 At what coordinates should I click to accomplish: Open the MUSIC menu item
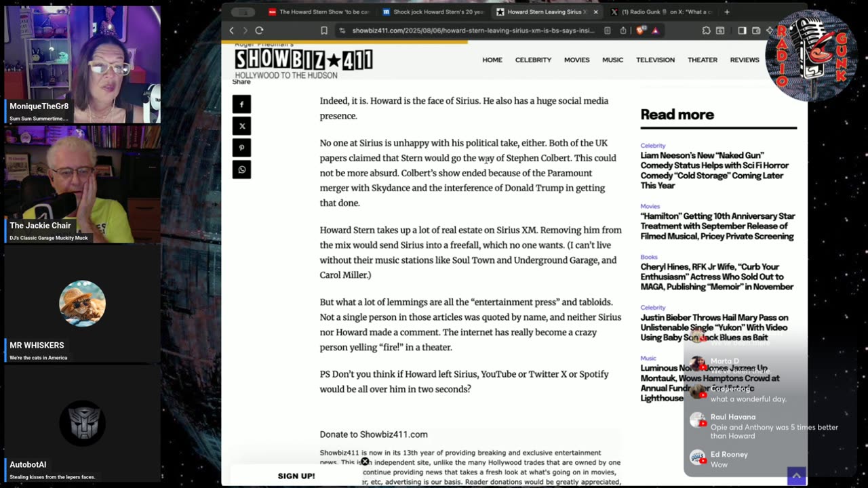(x=612, y=60)
